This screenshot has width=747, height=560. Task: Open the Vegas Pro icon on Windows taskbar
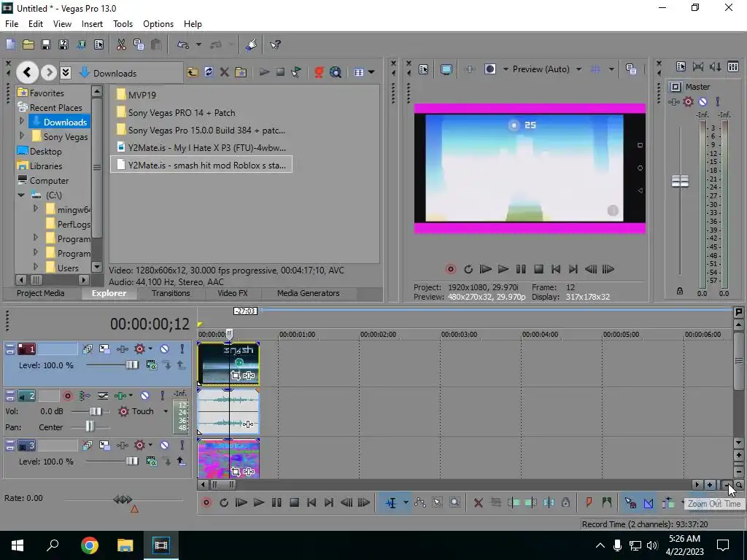point(160,545)
